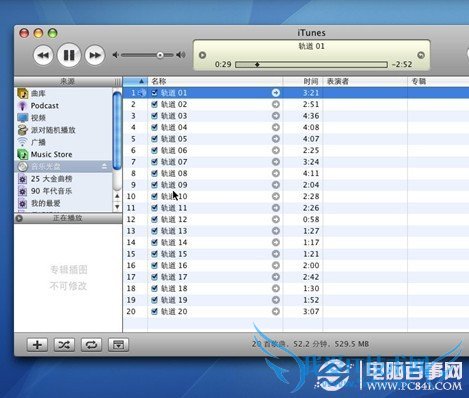Screen dimensions: 469x398
Task: Click the 0:29 elapsed time display
Action: (x=223, y=64)
